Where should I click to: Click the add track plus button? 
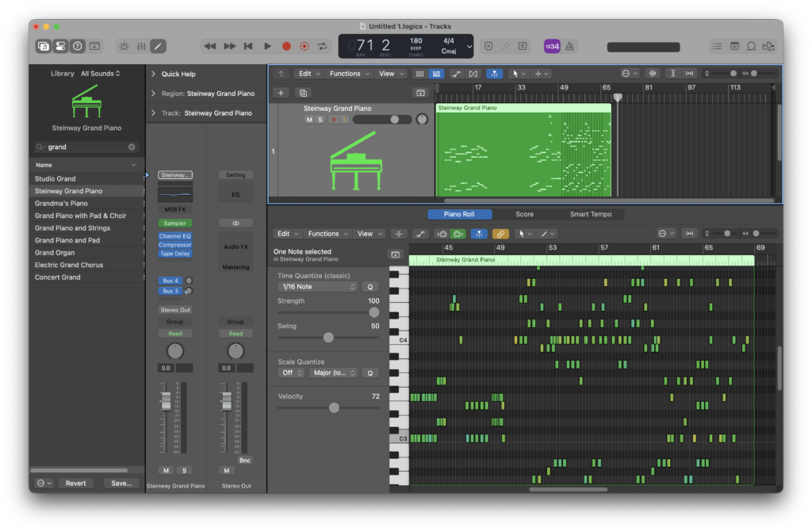point(280,93)
